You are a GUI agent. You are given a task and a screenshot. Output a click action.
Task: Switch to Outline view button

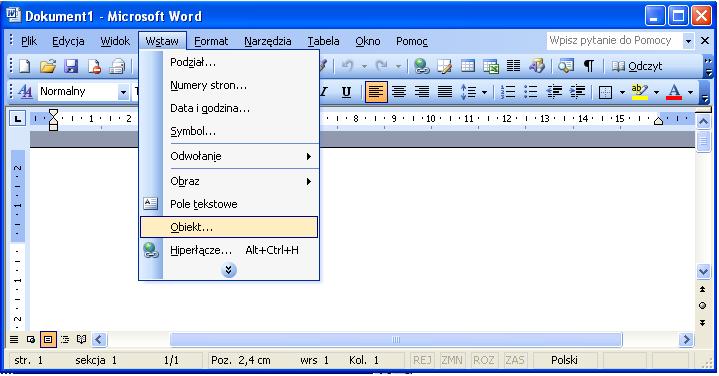[65, 340]
